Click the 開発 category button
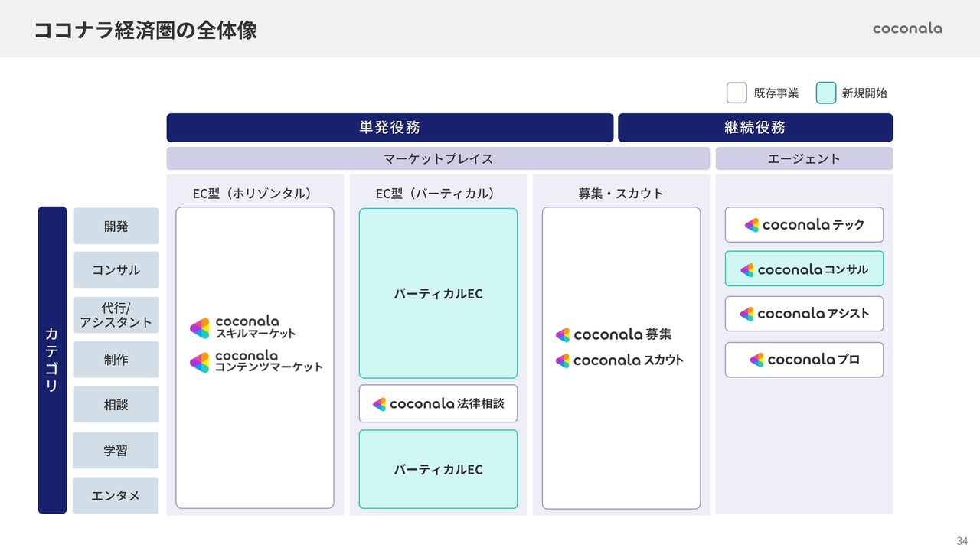 tap(116, 227)
